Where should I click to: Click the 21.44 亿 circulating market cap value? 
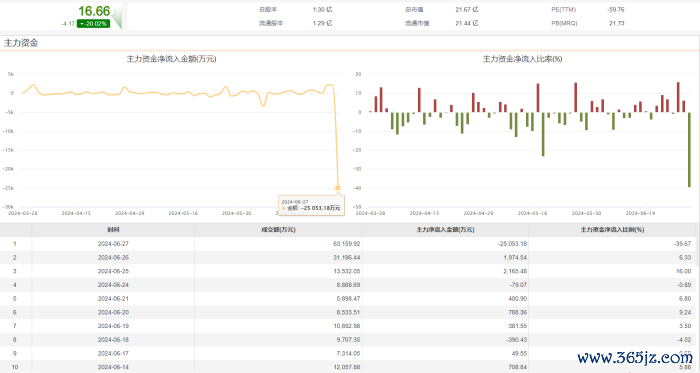pyautogui.click(x=467, y=23)
